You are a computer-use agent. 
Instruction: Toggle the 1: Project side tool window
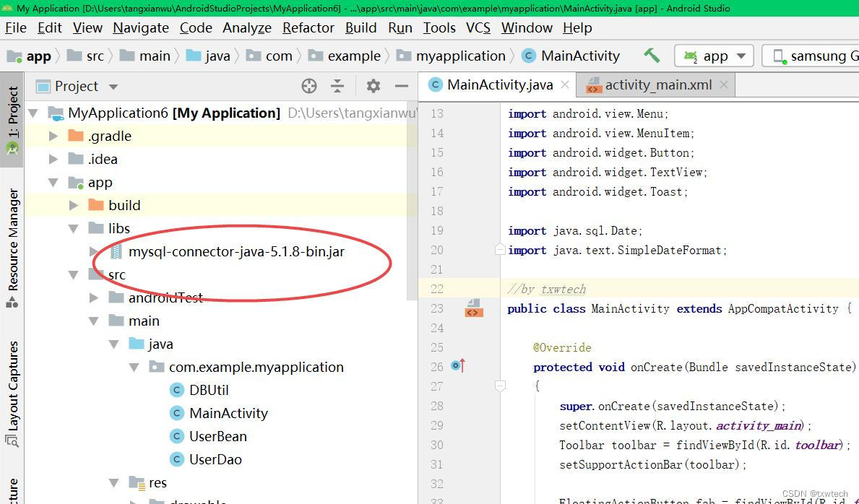pyautogui.click(x=12, y=119)
